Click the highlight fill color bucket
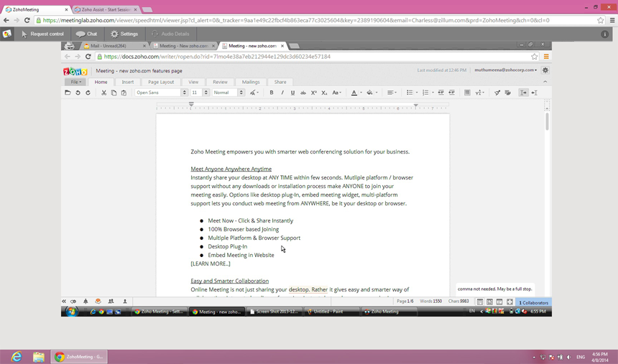This screenshot has width=618, height=364. coord(369,93)
